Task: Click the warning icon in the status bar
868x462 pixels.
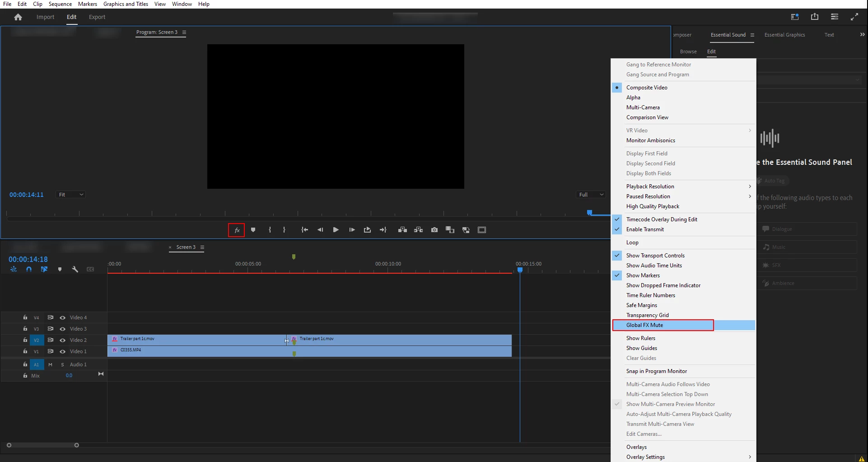Action: coord(862,459)
